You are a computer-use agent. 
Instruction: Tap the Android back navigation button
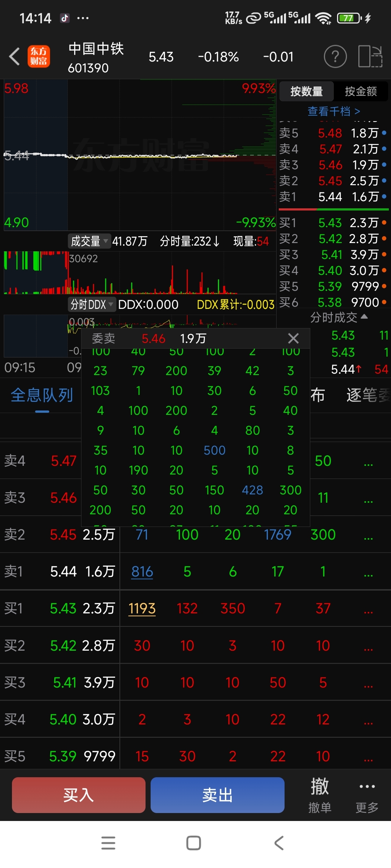279,843
